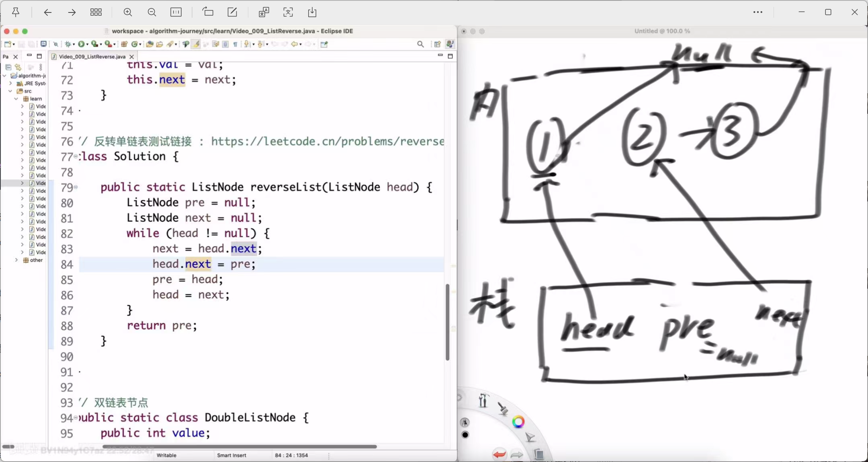
Task: Zoom in using the viewer magnifier-plus icon
Action: coord(128,12)
